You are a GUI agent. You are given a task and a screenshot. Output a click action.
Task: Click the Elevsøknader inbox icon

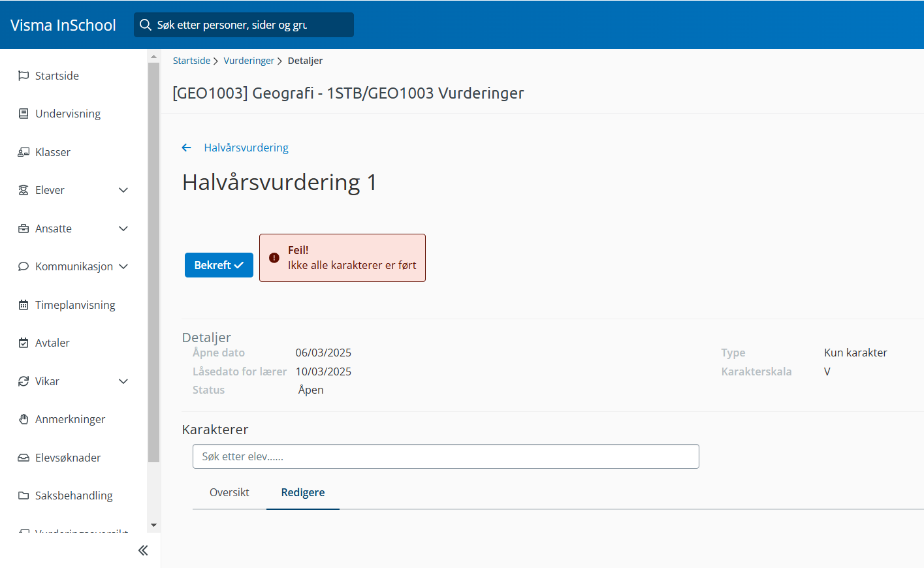click(x=24, y=458)
